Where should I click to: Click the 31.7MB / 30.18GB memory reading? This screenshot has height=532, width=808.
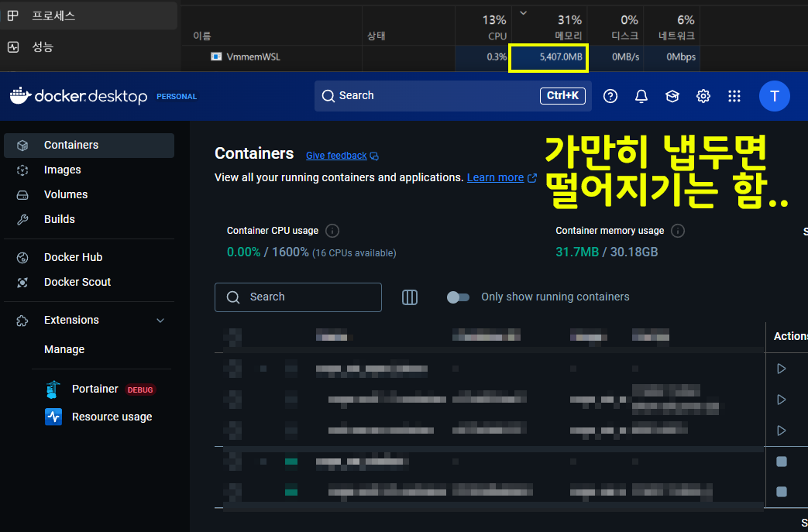click(x=607, y=252)
